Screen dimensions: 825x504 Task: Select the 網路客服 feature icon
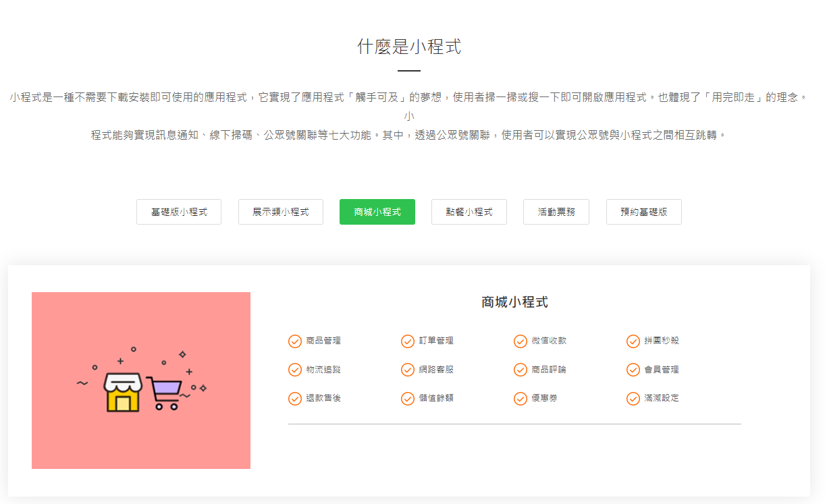pos(408,370)
